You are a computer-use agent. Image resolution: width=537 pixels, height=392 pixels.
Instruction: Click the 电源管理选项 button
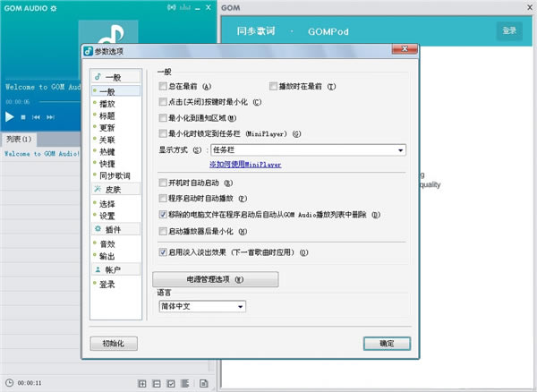216,279
